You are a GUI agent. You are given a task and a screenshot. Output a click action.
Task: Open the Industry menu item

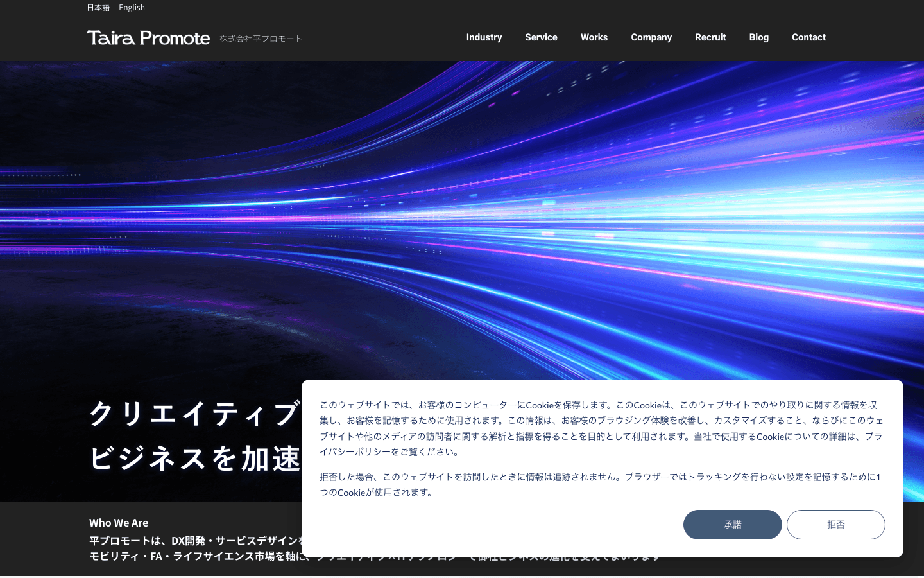[x=484, y=37]
